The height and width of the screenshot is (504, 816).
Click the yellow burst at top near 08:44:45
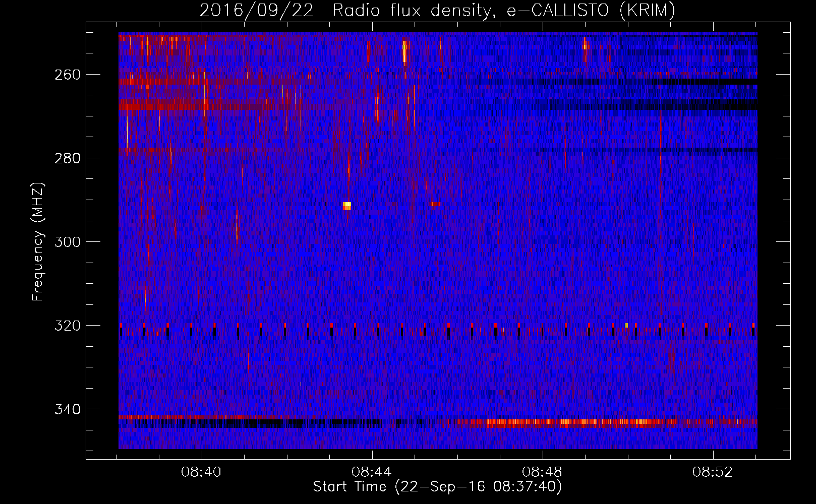(404, 51)
